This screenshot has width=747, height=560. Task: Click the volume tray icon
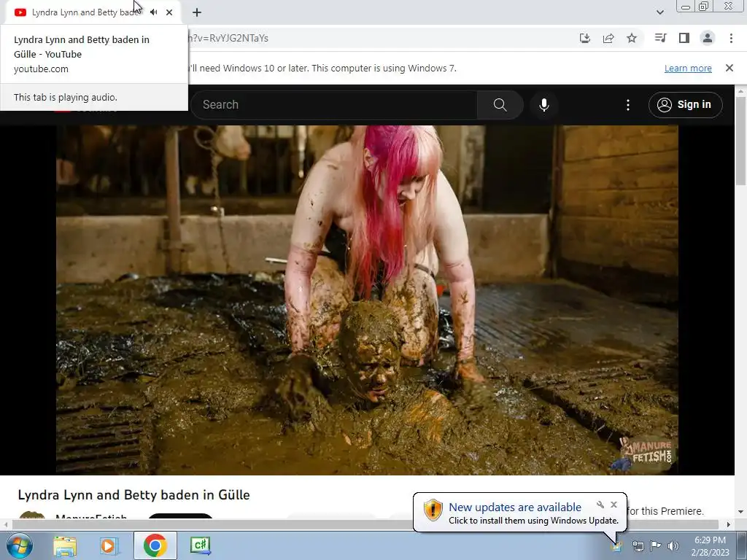pos(673,545)
